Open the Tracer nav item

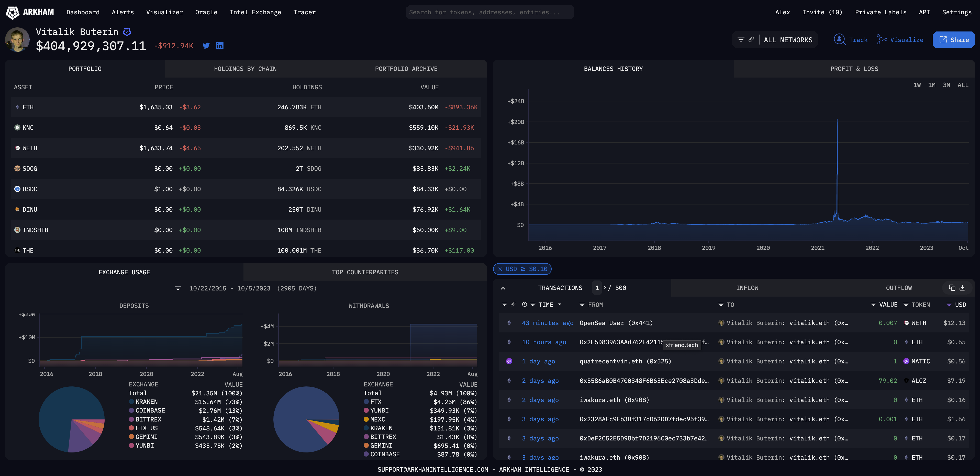pos(304,12)
